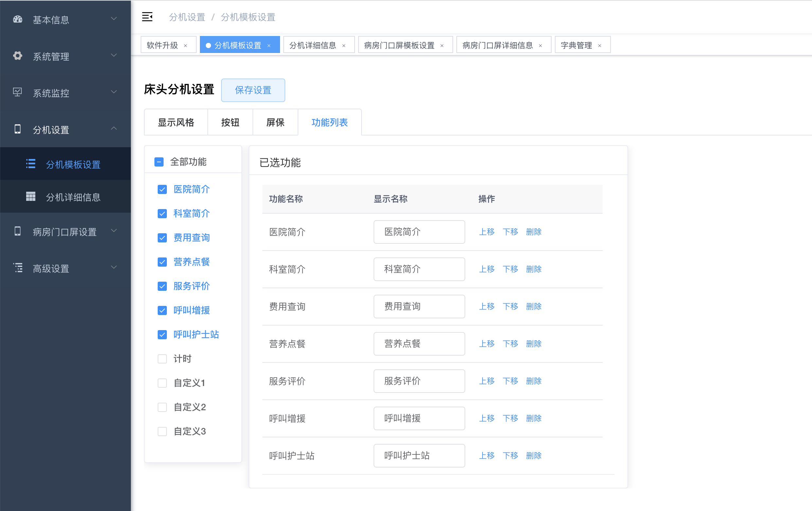This screenshot has width=812, height=511.
Task: Uncheck the 医院简介 checkbox
Action: 162,189
